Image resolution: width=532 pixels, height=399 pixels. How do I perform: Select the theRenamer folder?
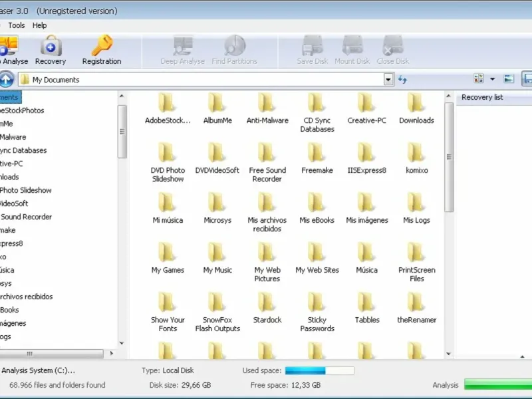[417, 308]
